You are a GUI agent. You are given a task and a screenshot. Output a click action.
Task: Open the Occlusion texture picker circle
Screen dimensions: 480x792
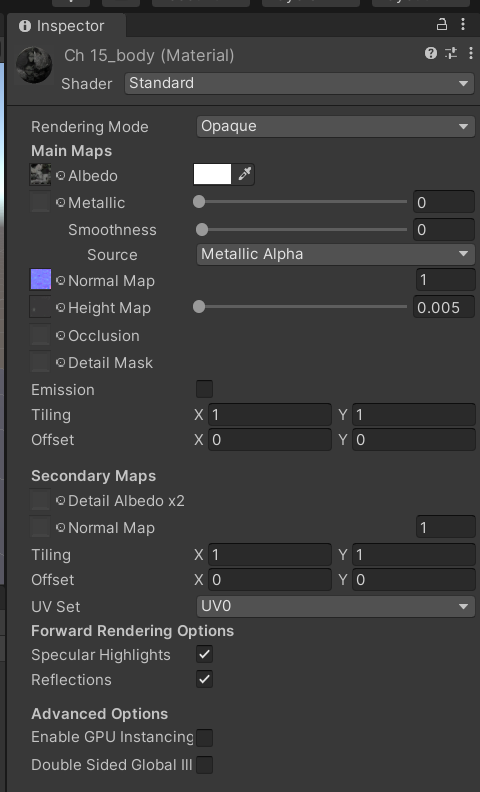(61, 335)
